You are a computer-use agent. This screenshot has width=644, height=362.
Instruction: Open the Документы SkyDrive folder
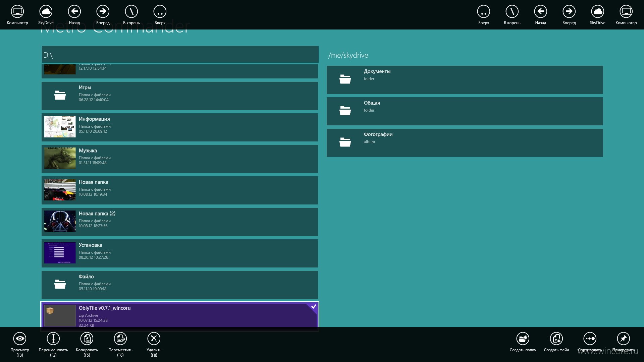(465, 80)
